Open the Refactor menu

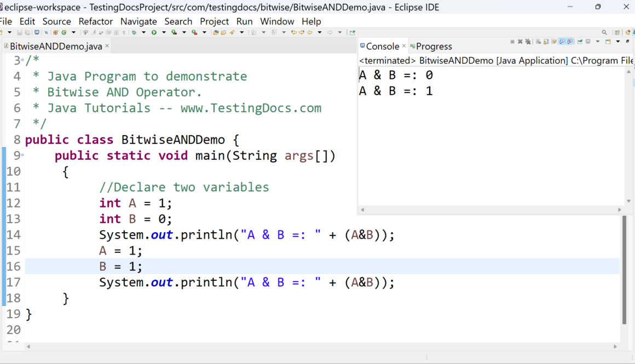(96, 21)
